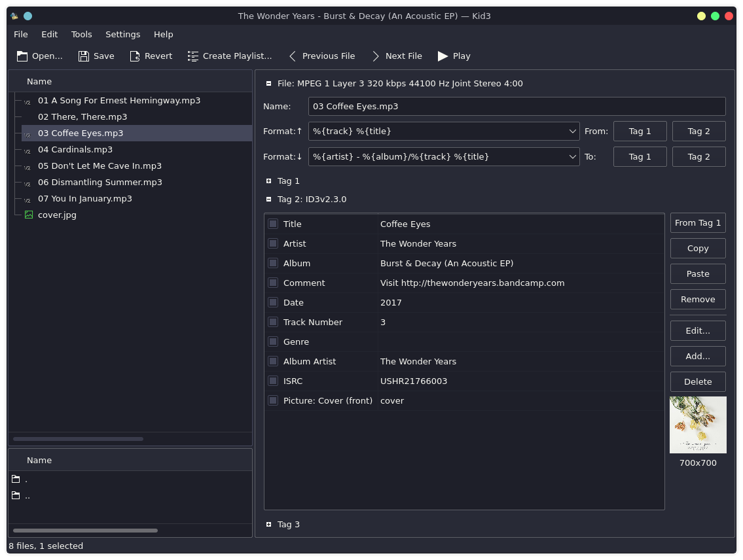Open the parent directory '..' folder

pyautogui.click(x=16, y=496)
